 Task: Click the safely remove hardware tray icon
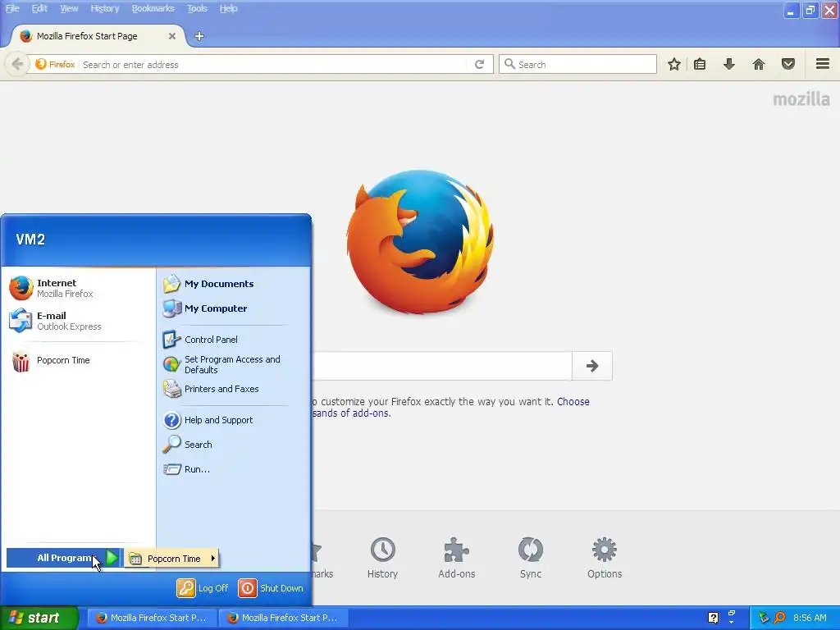click(764, 618)
